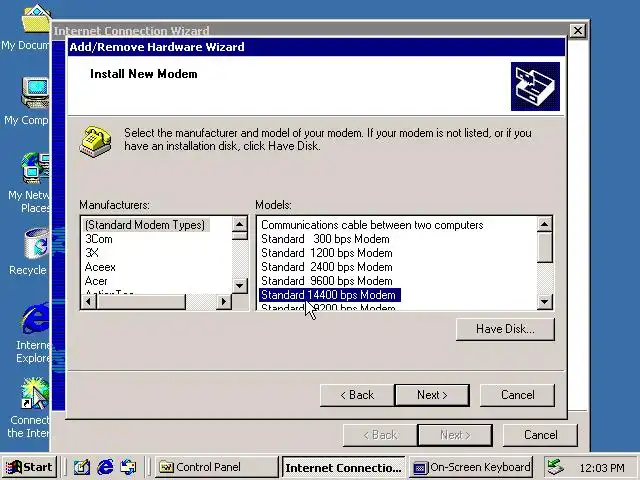Select (Standard Modem Types) manufacturer
This screenshot has width=640, height=480.
(145, 225)
